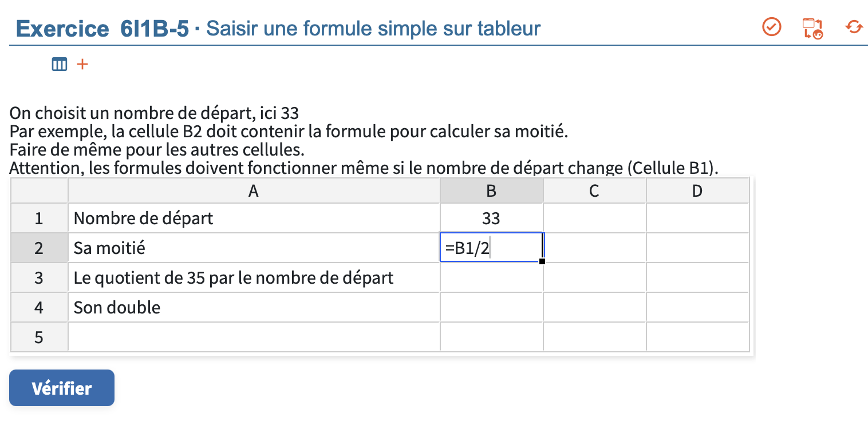The height and width of the screenshot is (421, 868).
Task: Select the Sa moitié cell
Action: point(254,248)
